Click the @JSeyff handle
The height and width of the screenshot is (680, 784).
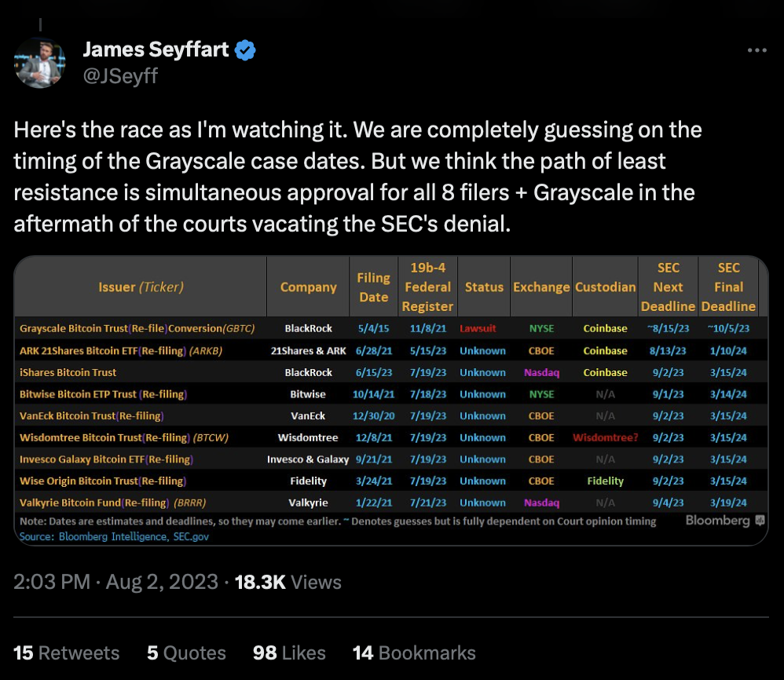coord(120,76)
